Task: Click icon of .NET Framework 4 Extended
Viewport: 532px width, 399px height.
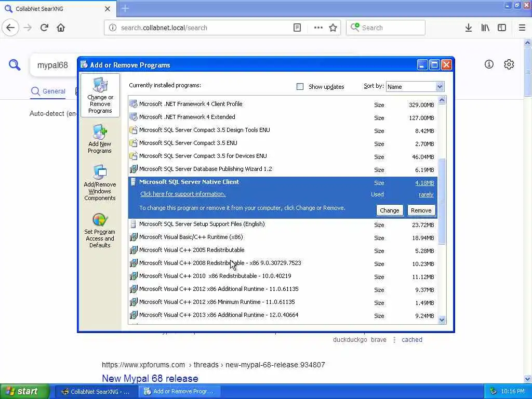Action: [134, 117]
